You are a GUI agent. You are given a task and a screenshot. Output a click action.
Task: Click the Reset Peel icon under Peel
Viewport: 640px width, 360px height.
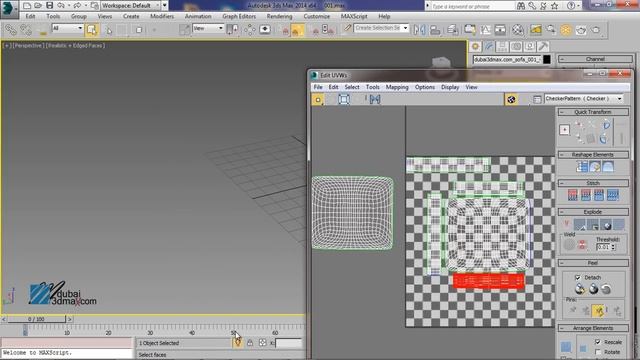[x=606, y=289]
